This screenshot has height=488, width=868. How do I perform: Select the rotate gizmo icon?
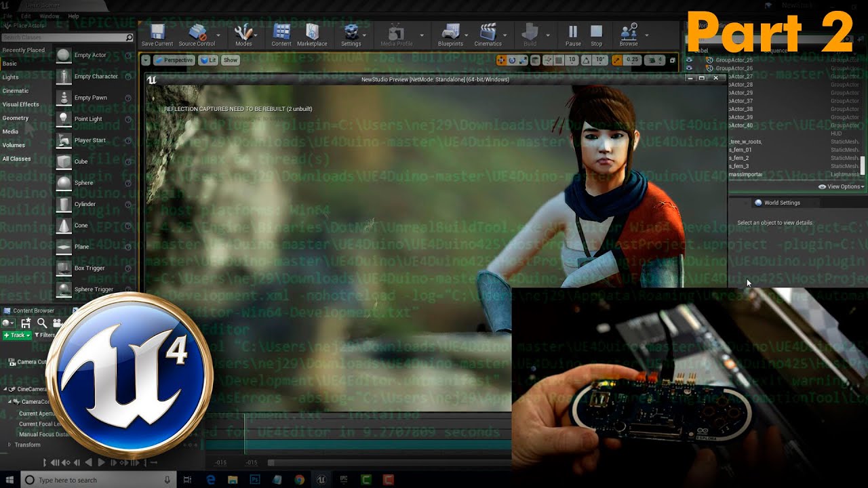point(513,60)
